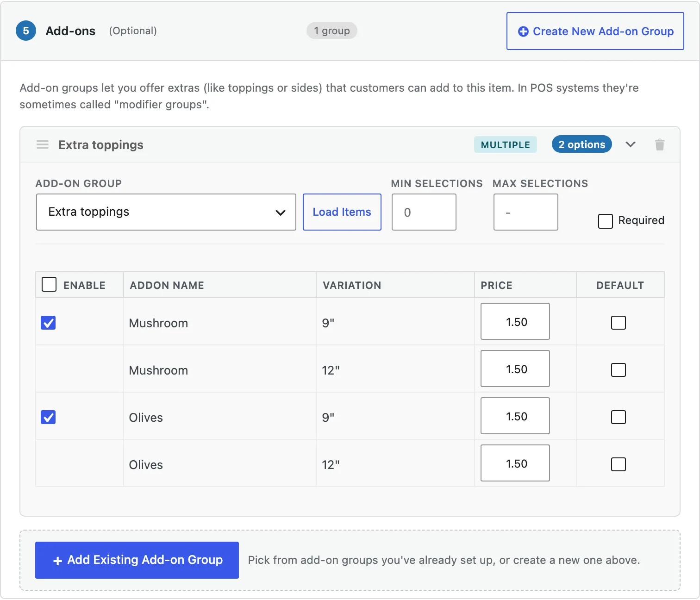Click Create New Add-on Group button

coord(595,31)
